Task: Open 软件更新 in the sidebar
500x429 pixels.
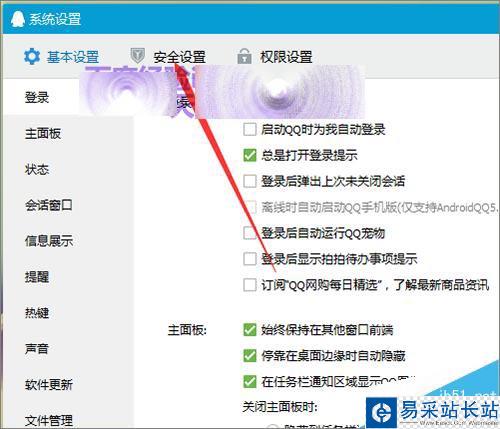Action: click(x=49, y=385)
